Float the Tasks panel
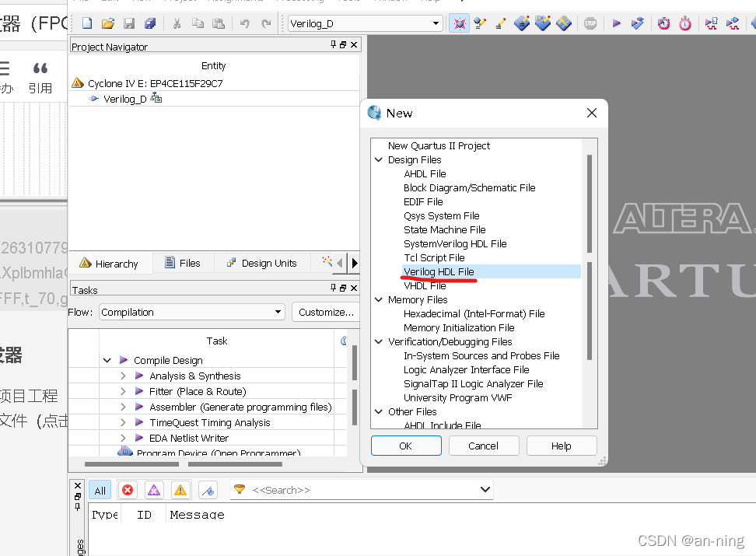756x556 pixels. coord(343,288)
